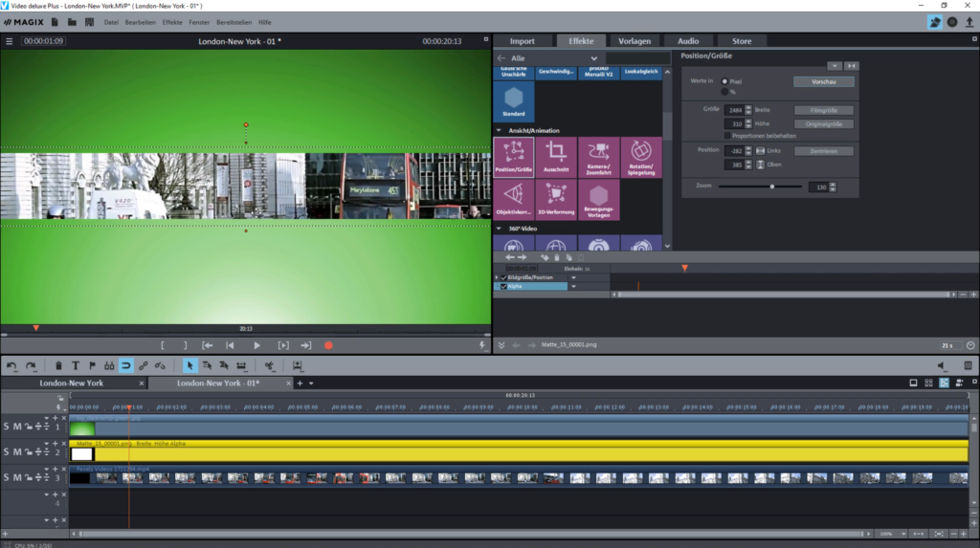Click the link chain icon

tap(144, 365)
